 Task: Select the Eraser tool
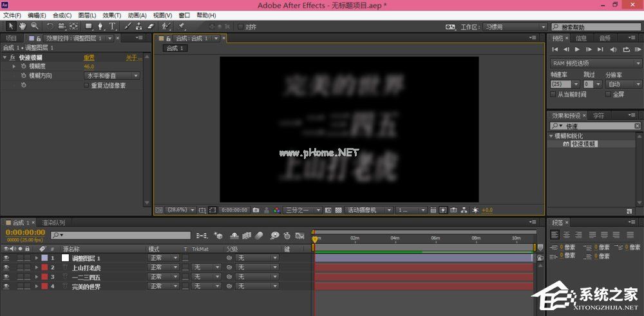[151, 26]
